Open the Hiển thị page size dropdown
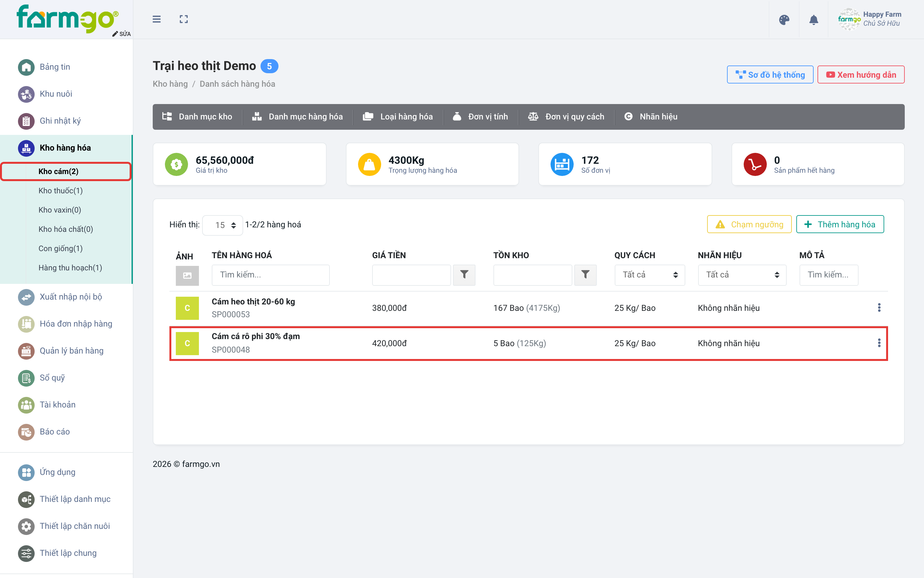The width and height of the screenshot is (924, 578). (x=223, y=225)
